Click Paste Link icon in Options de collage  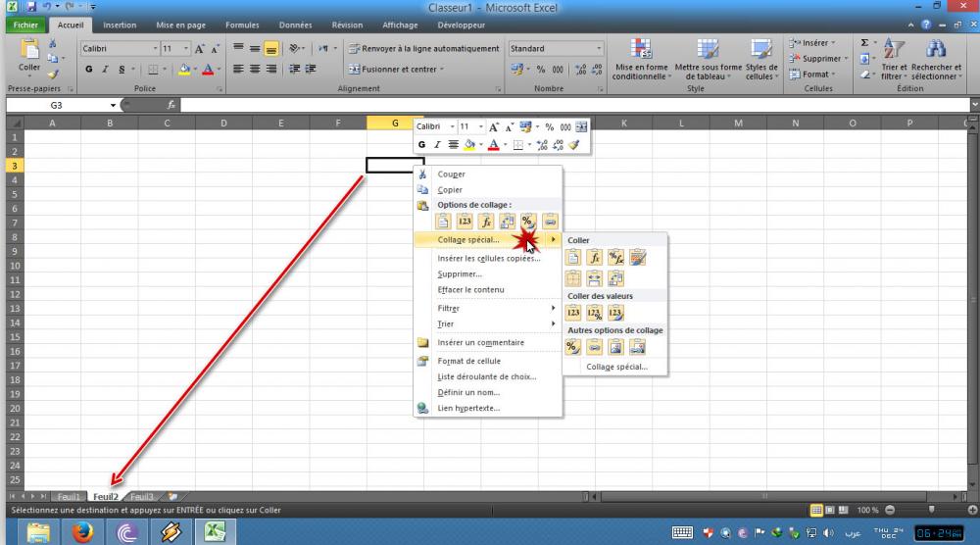(550, 222)
